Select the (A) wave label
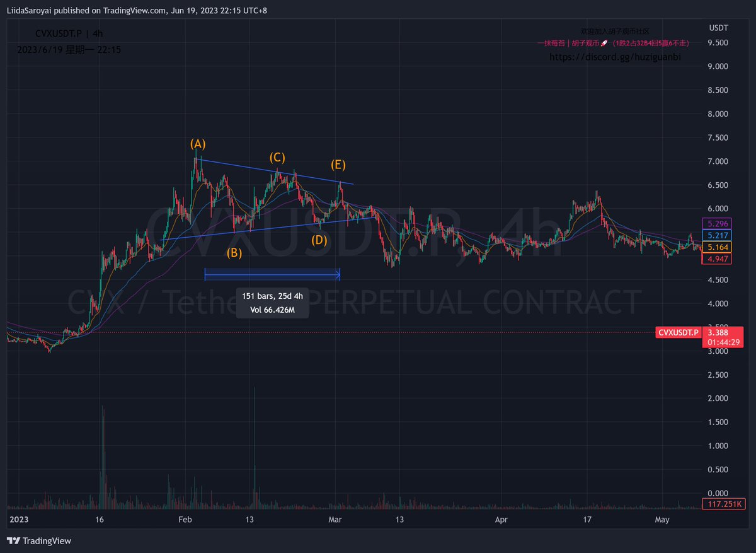This screenshot has width=756, height=553. (x=198, y=144)
